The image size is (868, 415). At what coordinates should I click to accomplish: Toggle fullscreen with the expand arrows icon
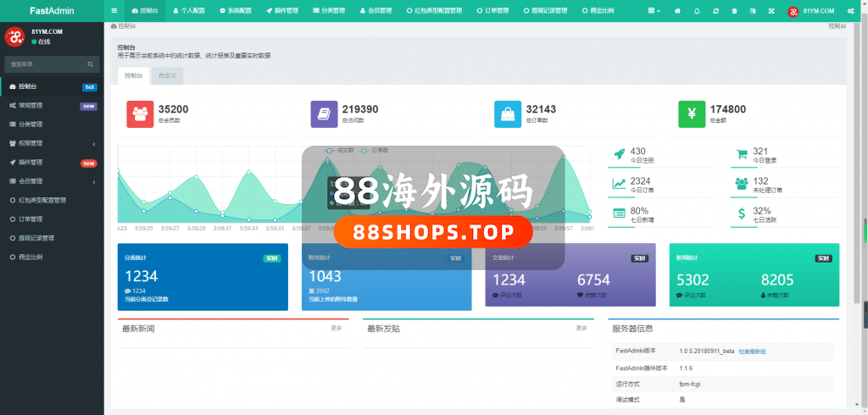tap(771, 11)
